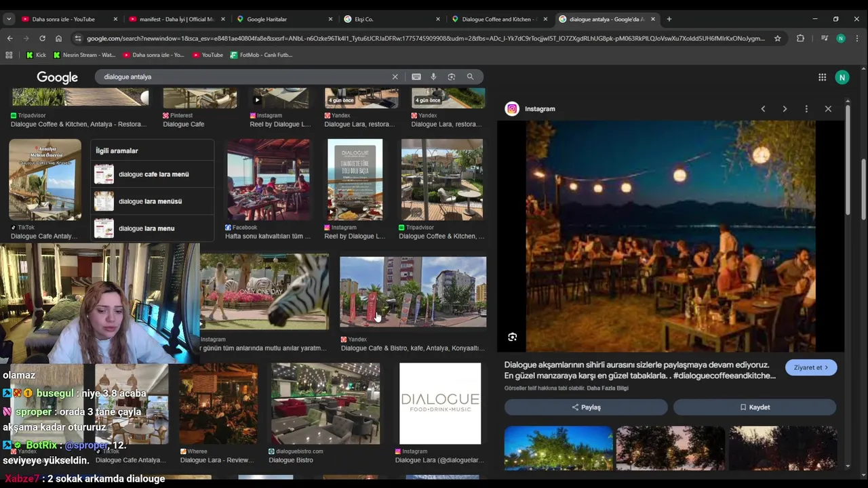Open the zebra Instagram image result
The image size is (868, 488).
[264, 291]
